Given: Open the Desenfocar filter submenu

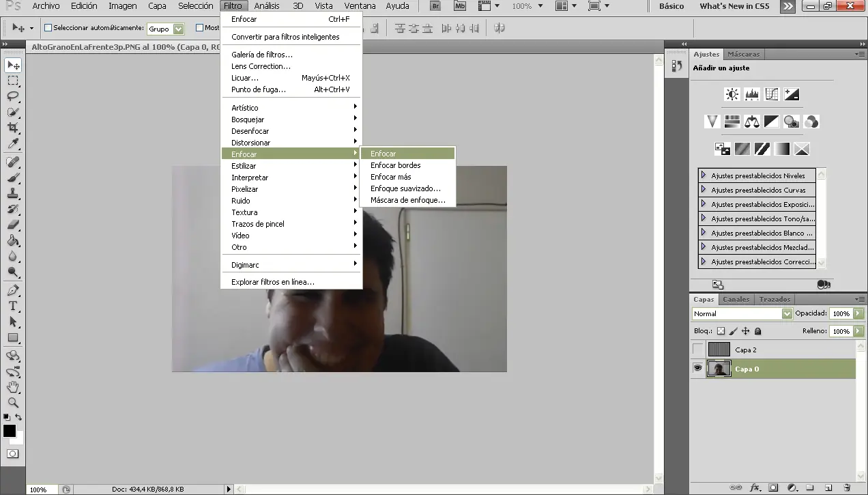Looking at the screenshot, I should (291, 131).
